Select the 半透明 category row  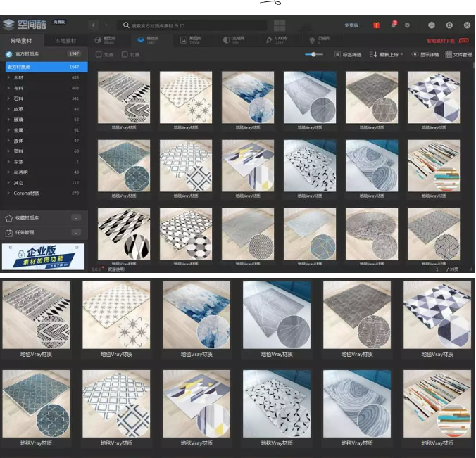[x=44, y=172]
